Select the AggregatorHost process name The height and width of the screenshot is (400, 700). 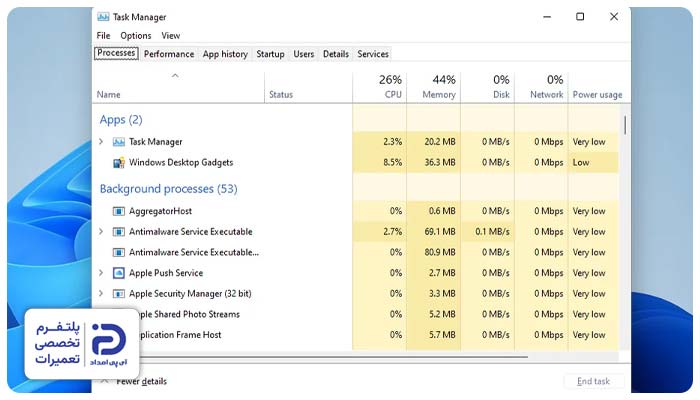click(160, 211)
